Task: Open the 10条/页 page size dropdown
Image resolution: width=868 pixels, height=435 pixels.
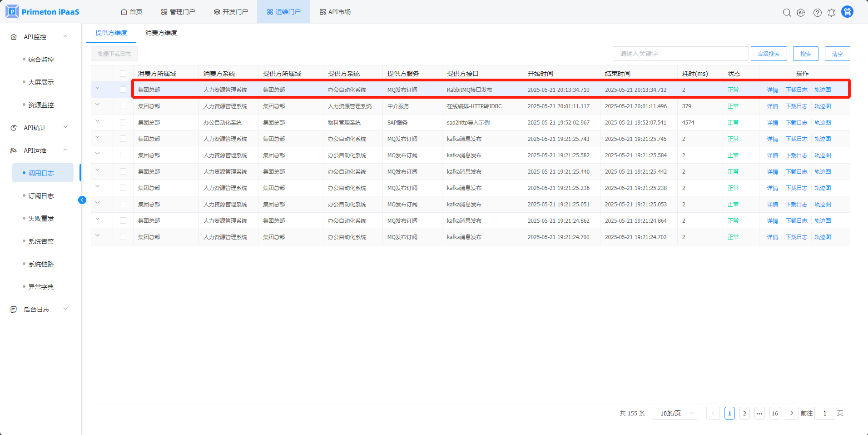Action: (x=674, y=413)
